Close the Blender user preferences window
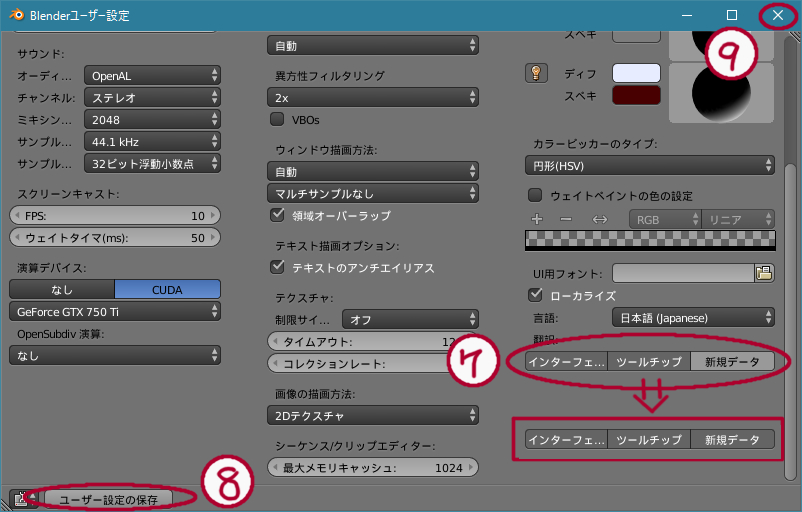 [x=777, y=15]
